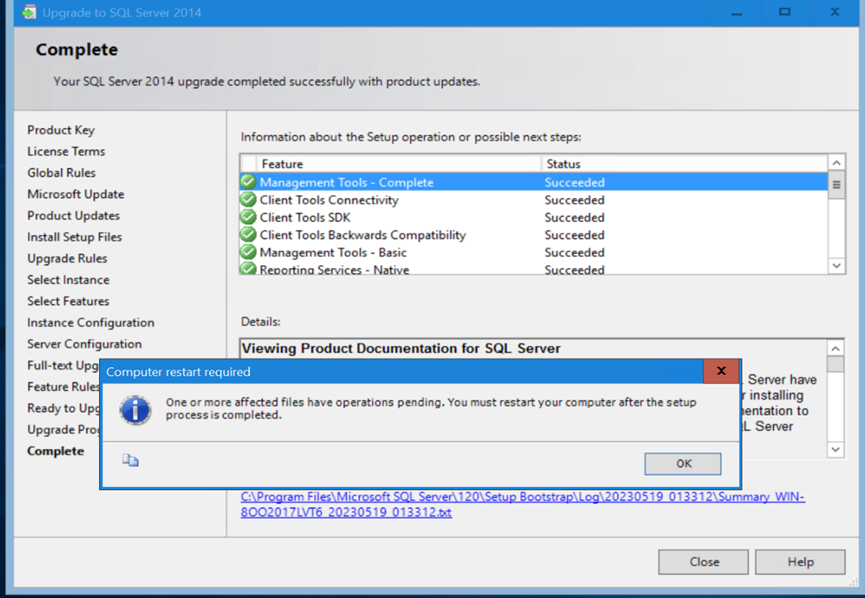This screenshot has height=598, width=865.
Task: Click Succeeded status for Client Tools SDK
Action: 574,217
